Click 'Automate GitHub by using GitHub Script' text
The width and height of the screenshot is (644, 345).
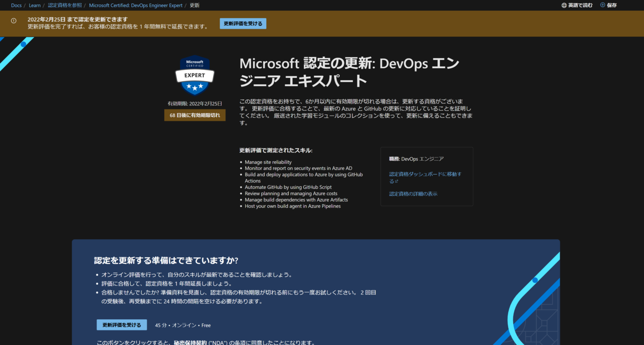click(288, 187)
